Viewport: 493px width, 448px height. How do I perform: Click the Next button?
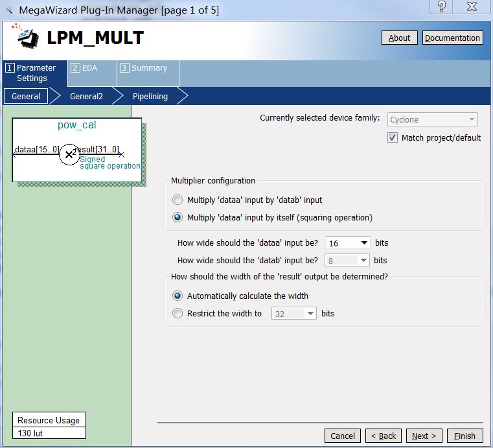point(424,436)
